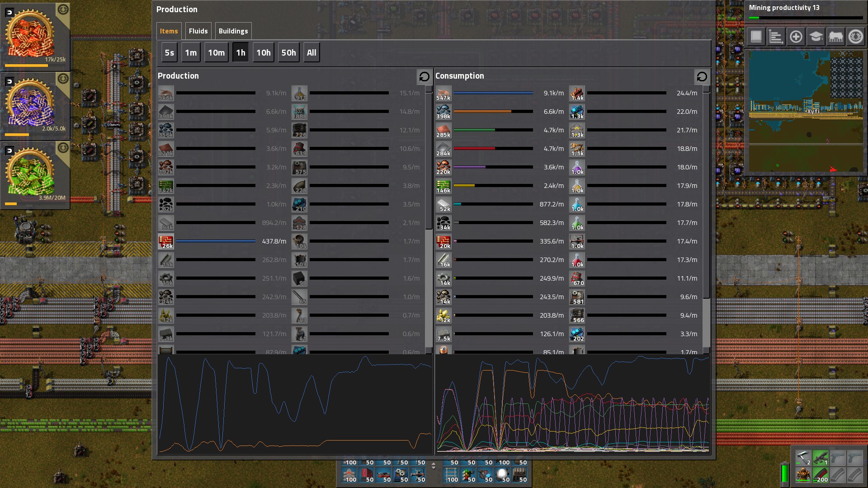Set time range to 10h
868x488 pixels.
(x=264, y=52)
